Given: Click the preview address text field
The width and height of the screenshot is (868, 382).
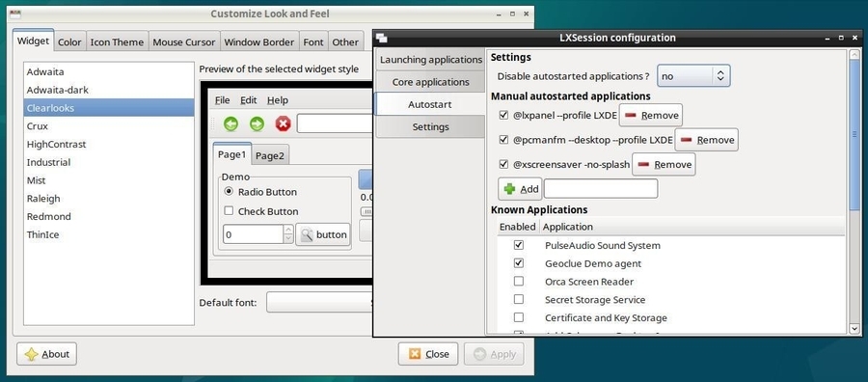Looking at the screenshot, I should point(335,123).
